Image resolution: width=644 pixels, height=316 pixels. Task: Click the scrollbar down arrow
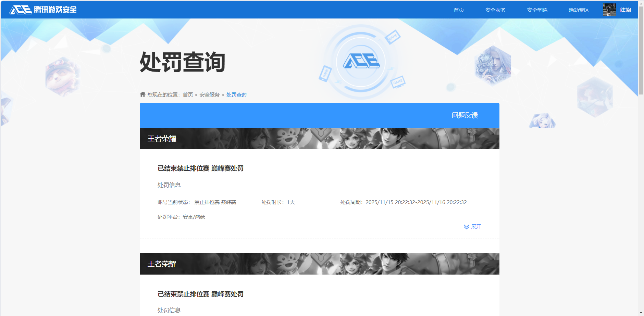pyautogui.click(x=641, y=313)
